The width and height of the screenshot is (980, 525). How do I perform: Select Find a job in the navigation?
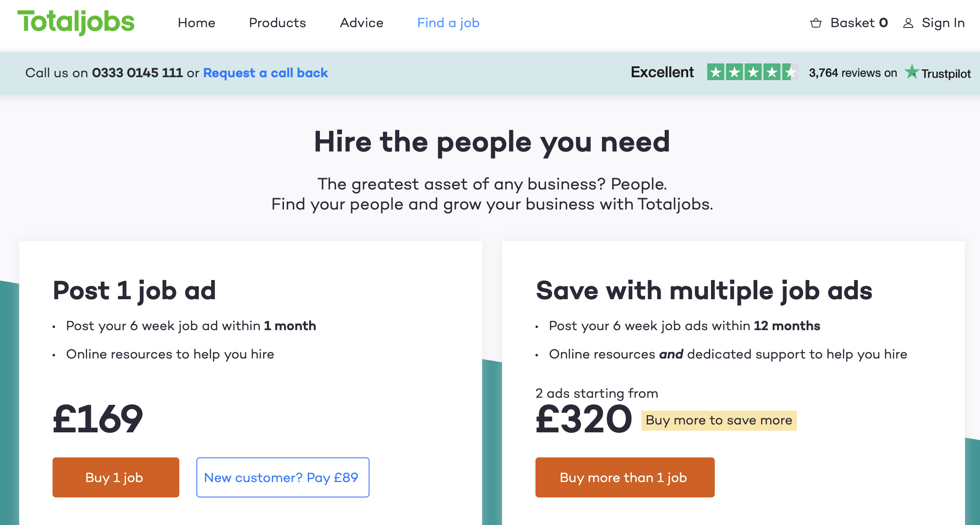pyautogui.click(x=448, y=23)
